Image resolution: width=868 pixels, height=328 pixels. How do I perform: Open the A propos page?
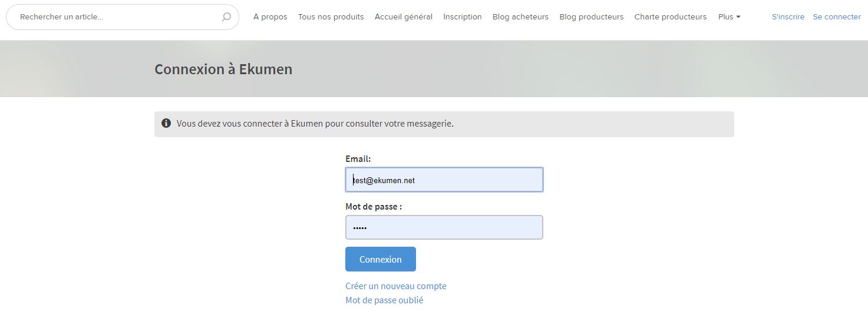[270, 17]
